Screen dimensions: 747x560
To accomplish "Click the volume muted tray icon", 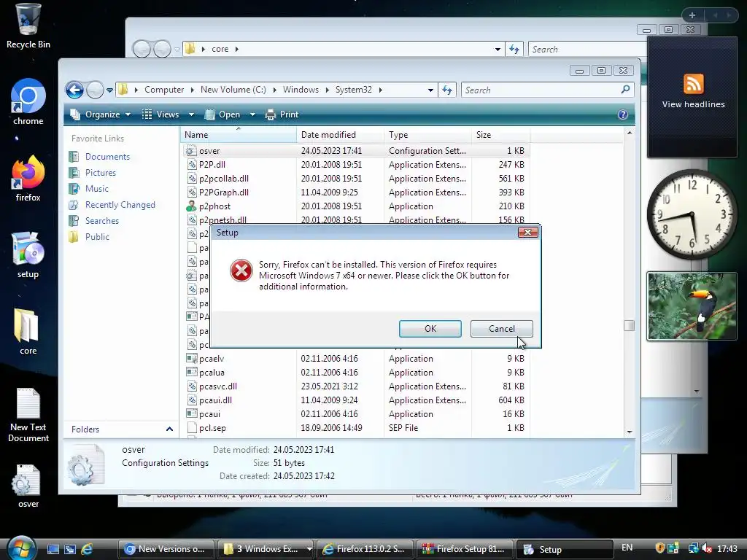I will [707, 548].
